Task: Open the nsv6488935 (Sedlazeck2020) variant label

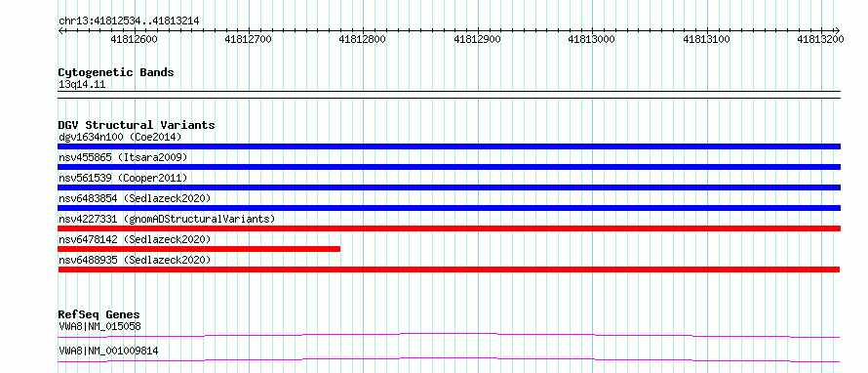Action: point(134,260)
